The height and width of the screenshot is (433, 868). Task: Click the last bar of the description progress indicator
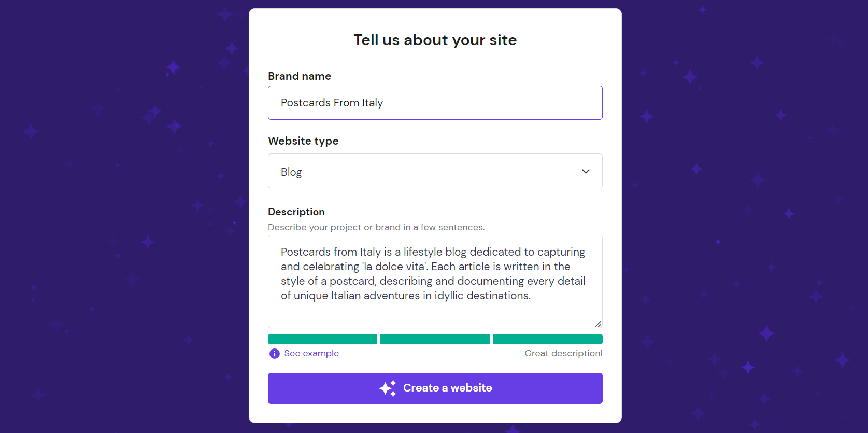[x=548, y=339]
